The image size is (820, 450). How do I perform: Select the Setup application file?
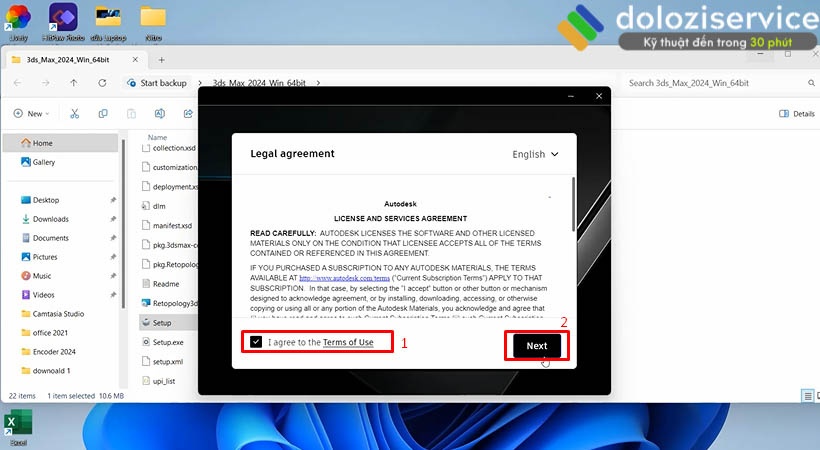click(169, 322)
